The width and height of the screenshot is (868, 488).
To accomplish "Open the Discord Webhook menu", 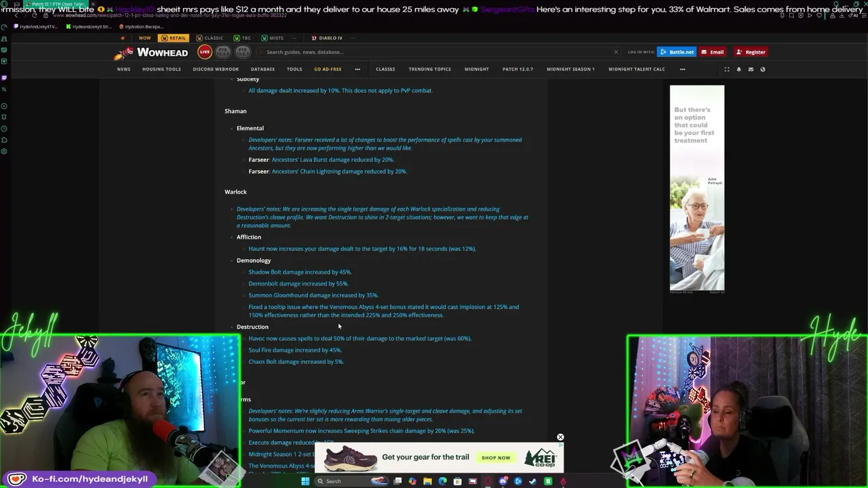I will click(x=216, y=69).
